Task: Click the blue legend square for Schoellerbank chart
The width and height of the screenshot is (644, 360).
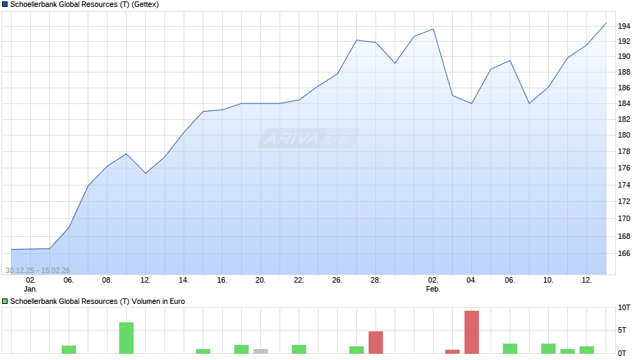Action: pyautogui.click(x=5, y=5)
